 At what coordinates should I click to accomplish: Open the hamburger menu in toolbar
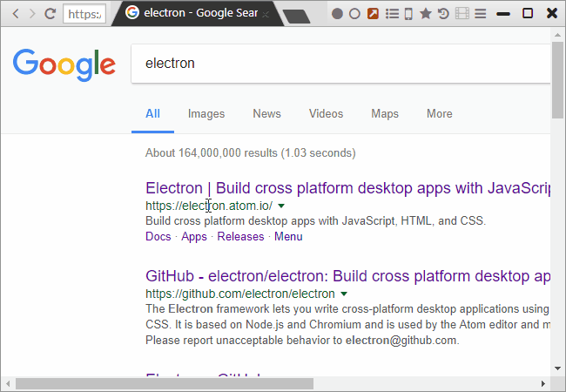coord(480,14)
